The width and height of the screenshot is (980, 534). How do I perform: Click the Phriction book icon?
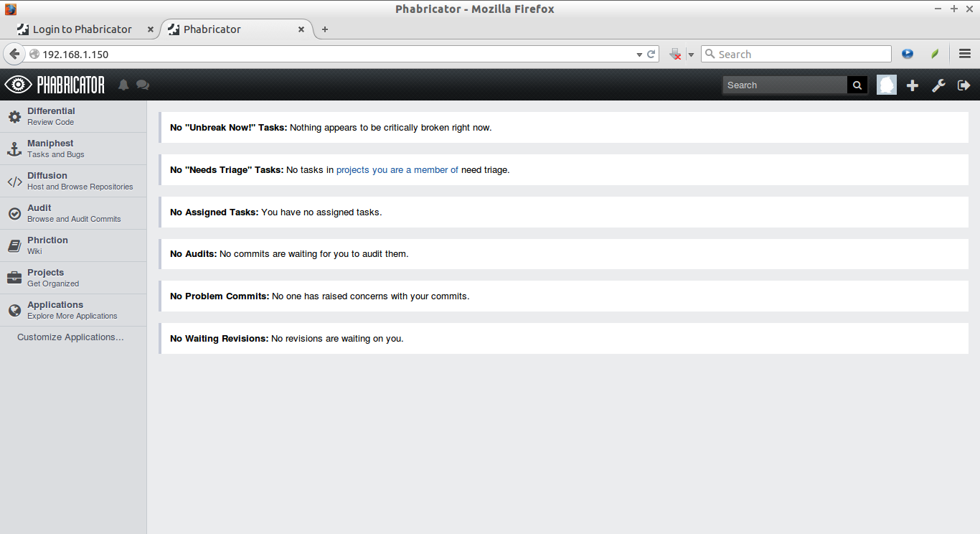point(14,245)
